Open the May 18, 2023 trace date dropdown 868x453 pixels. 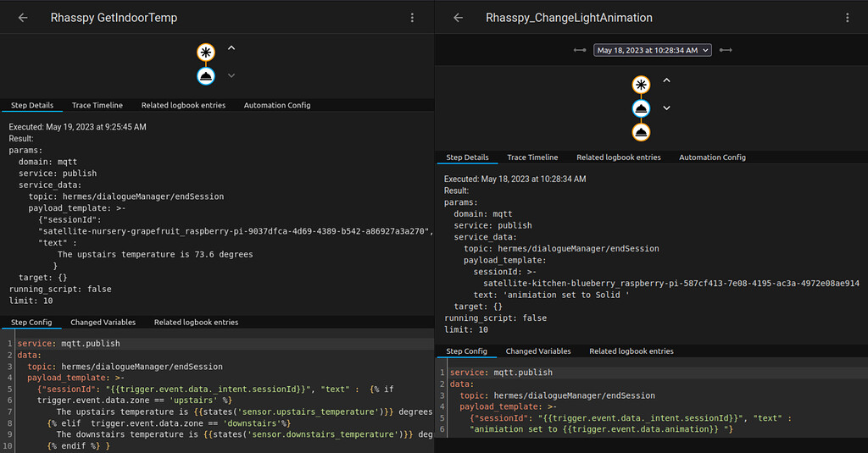coord(652,51)
